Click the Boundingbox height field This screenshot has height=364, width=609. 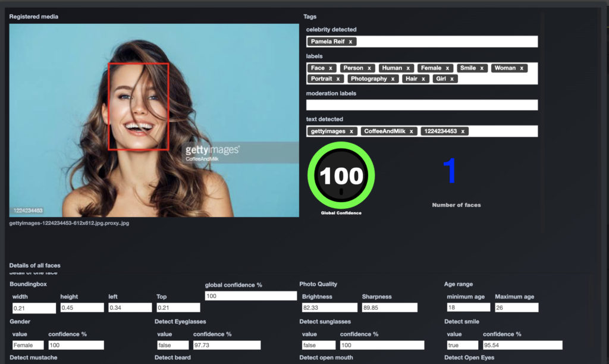82,307
